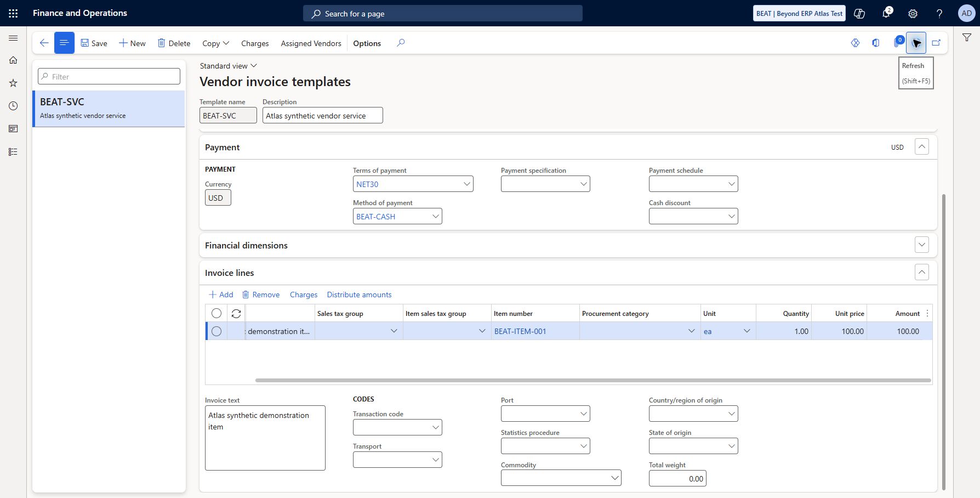Go to the Home sidebar icon
The width and height of the screenshot is (980, 498).
[13, 60]
